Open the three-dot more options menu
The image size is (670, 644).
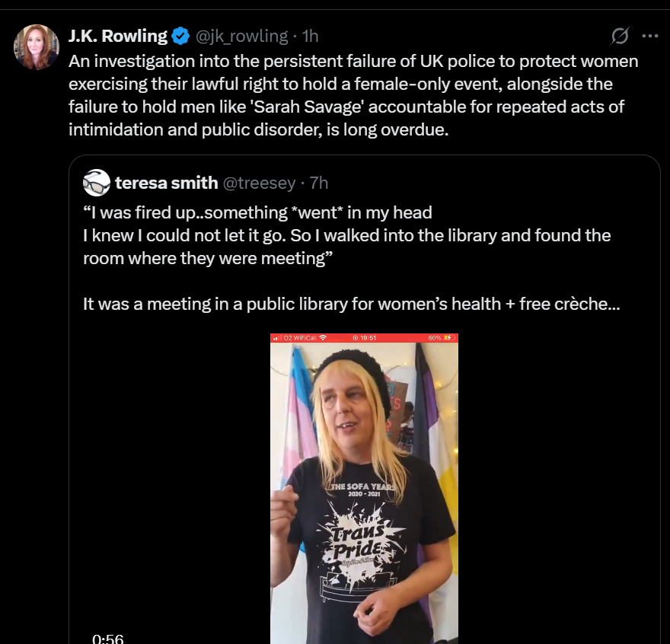649,36
